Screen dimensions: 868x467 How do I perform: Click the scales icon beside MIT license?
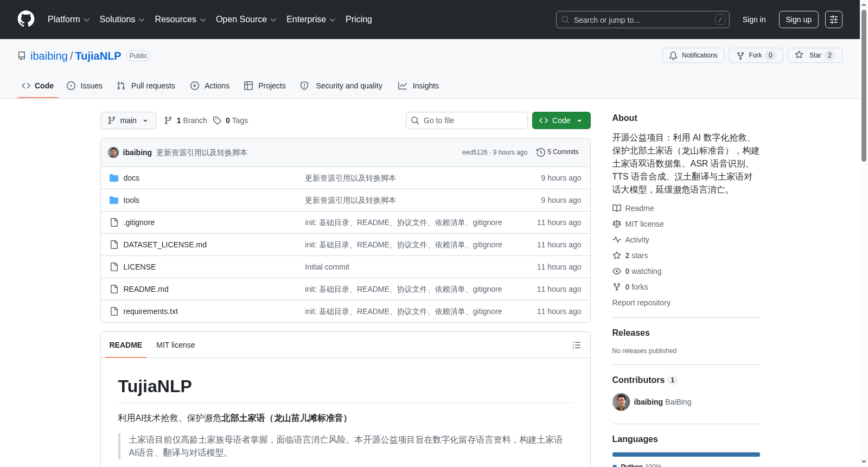pyautogui.click(x=617, y=224)
